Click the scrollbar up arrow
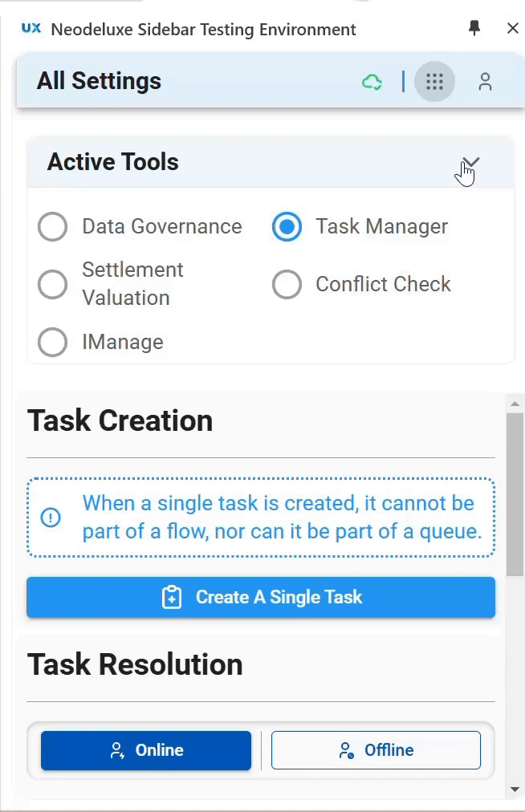The image size is (525, 812). pyautogui.click(x=515, y=404)
